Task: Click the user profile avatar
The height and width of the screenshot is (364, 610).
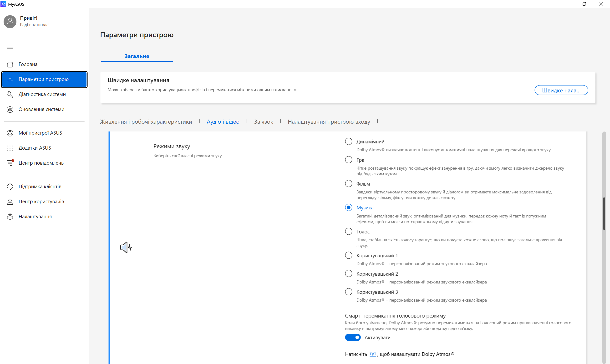Action: [10, 22]
